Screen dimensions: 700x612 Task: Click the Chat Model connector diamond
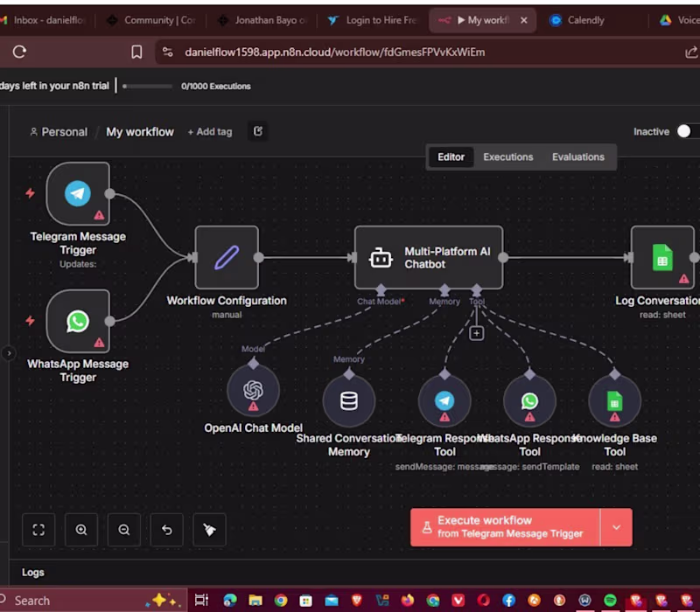point(381,290)
